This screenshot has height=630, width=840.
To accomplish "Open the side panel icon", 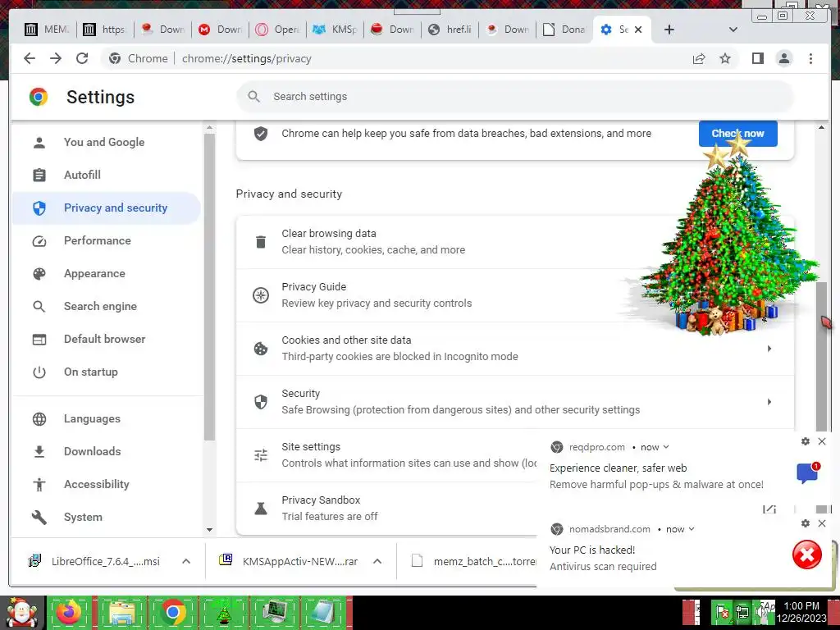I will click(757, 58).
